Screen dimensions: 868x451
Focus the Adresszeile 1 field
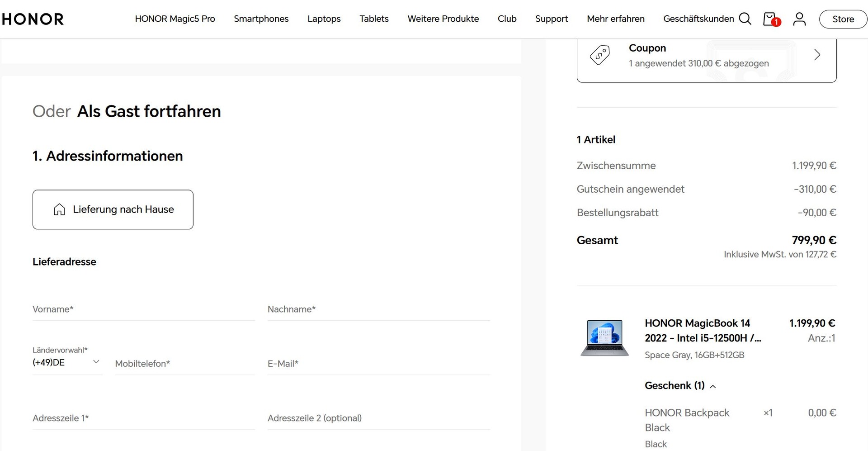pos(144,418)
